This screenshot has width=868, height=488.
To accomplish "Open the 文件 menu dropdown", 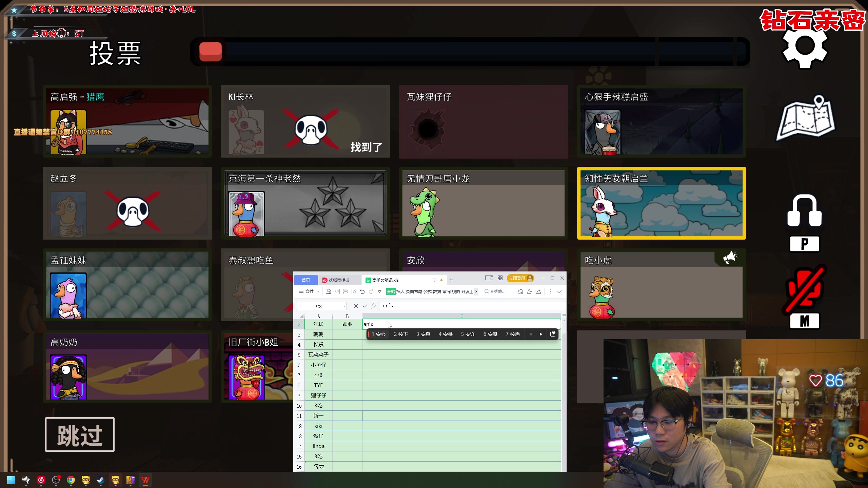I will pos(309,291).
